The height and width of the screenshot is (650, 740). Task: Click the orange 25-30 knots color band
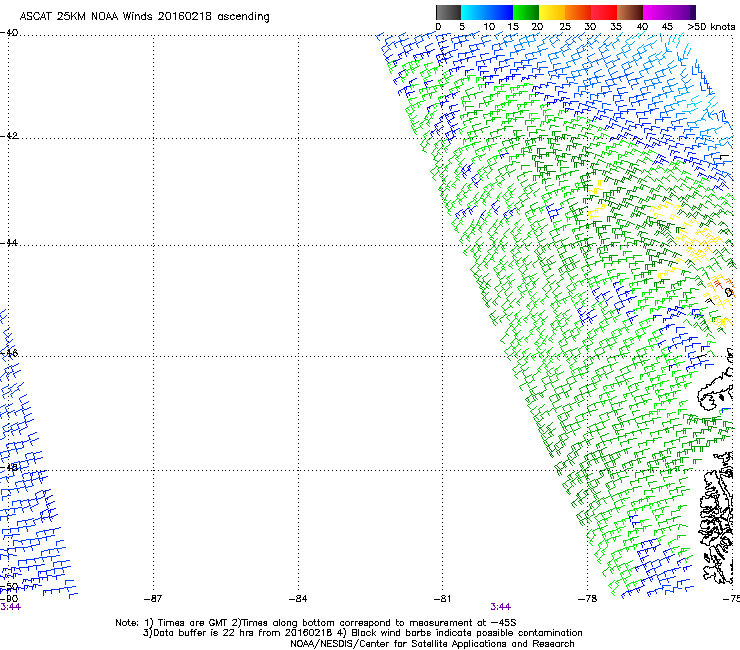[x=578, y=12]
